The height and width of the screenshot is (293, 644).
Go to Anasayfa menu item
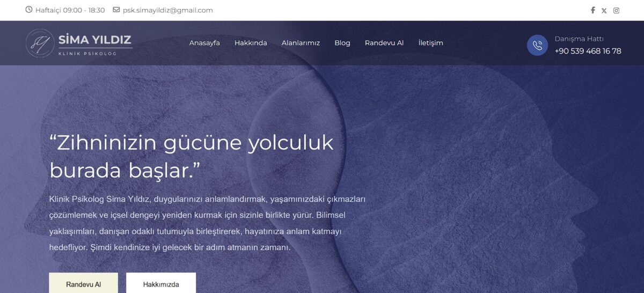point(204,43)
